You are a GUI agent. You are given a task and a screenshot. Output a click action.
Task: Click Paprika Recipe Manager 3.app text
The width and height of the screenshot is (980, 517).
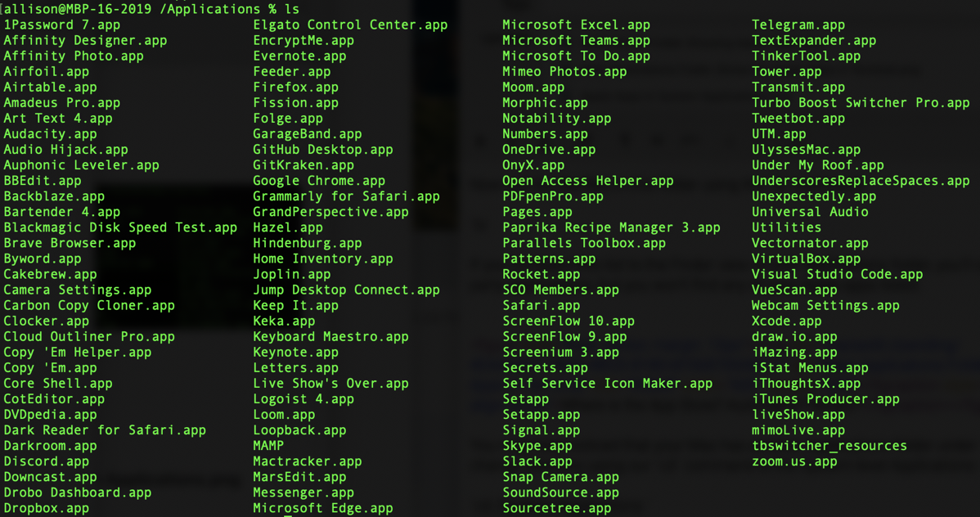coord(611,227)
